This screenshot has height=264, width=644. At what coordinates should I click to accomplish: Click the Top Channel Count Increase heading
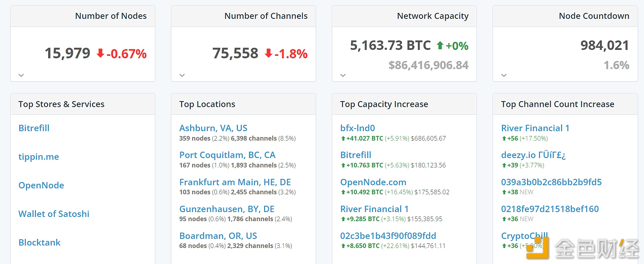[557, 104]
